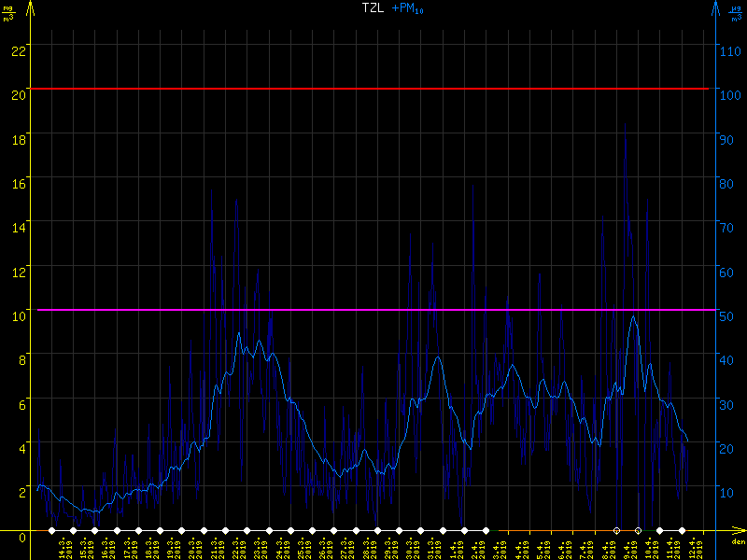The image size is (747, 560).
Task: Click the tallest PM10 spike on the chart
Action: (625, 140)
